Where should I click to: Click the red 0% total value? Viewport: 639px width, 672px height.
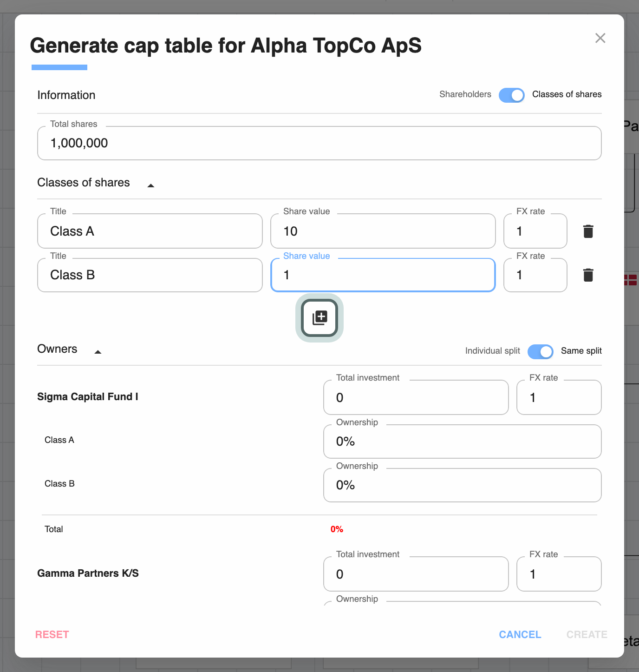[337, 529]
